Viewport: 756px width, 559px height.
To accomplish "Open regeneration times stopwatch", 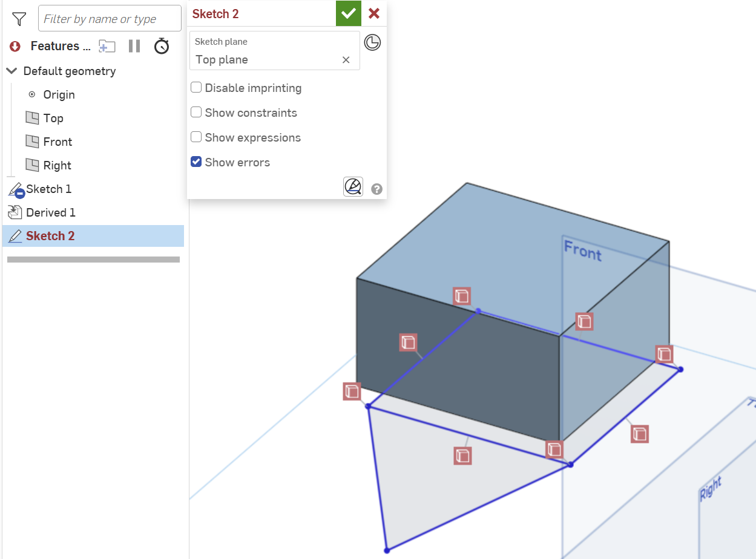I will 162,46.
